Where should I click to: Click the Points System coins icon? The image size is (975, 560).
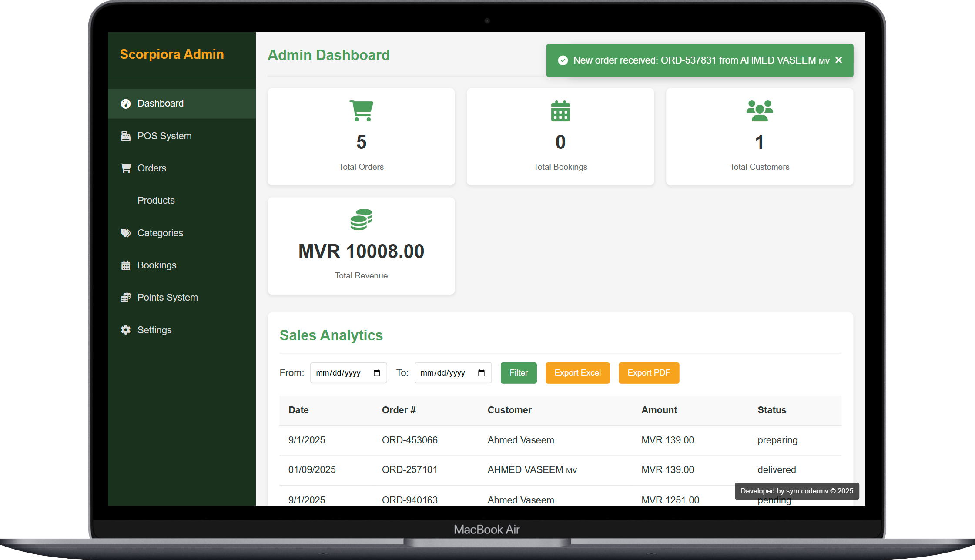[126, 298]
